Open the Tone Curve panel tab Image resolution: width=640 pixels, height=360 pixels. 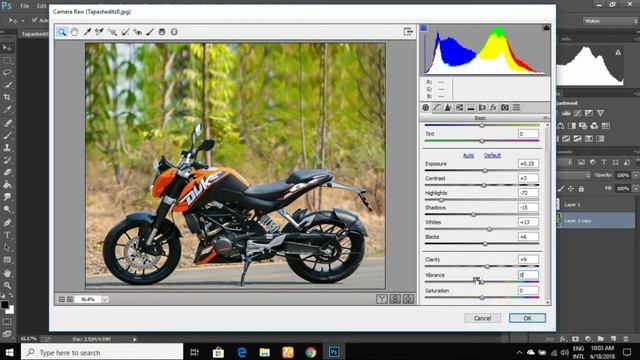(x=437, y=108)
